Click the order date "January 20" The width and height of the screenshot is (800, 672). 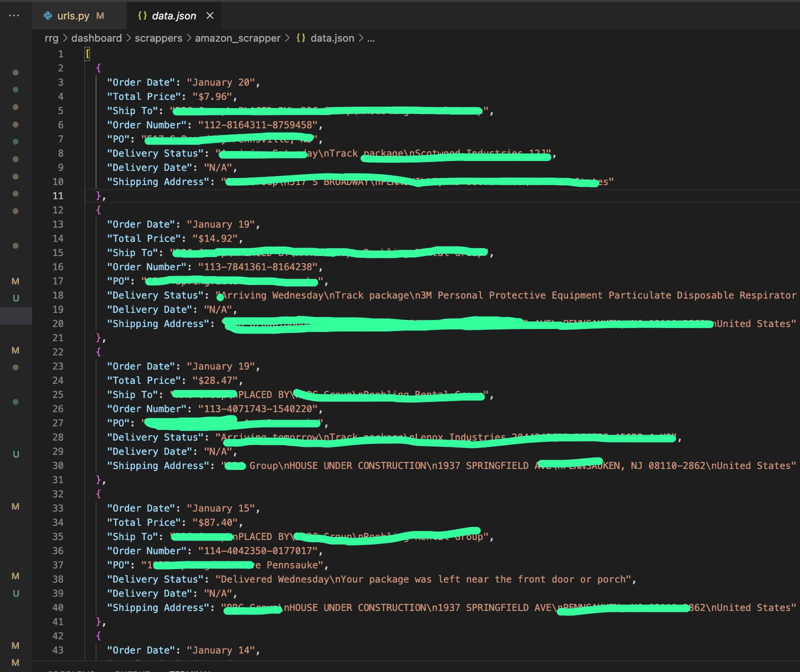click(220, 82)
